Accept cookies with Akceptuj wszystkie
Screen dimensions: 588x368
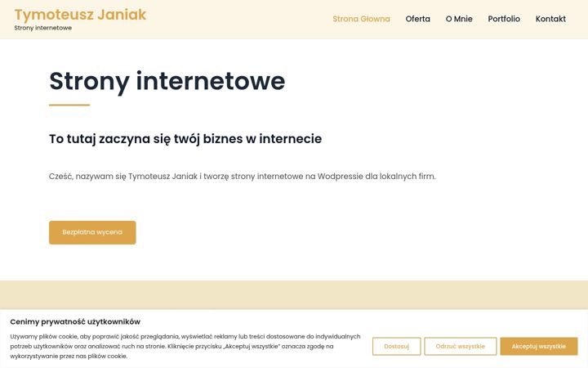tap(538, 346)
